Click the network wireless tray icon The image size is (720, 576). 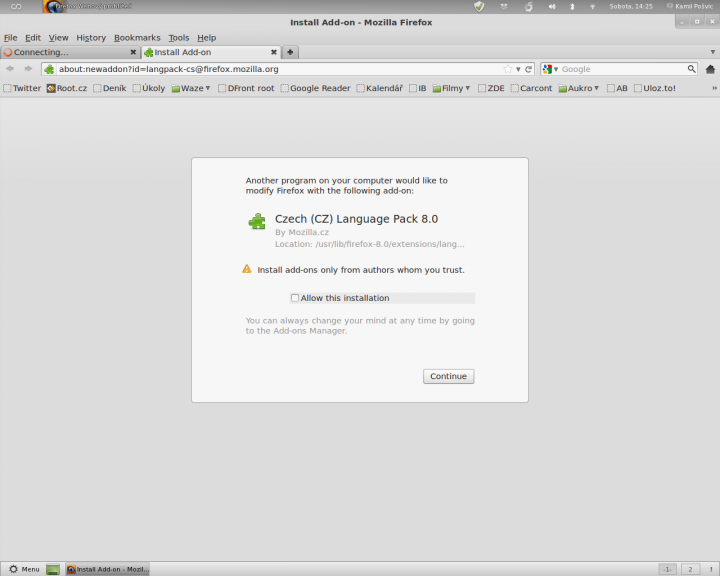pyautogui.click(x=592, y=7)
